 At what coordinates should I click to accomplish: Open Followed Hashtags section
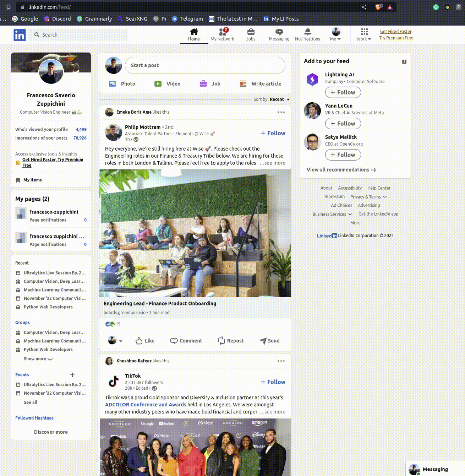(34, 418)
